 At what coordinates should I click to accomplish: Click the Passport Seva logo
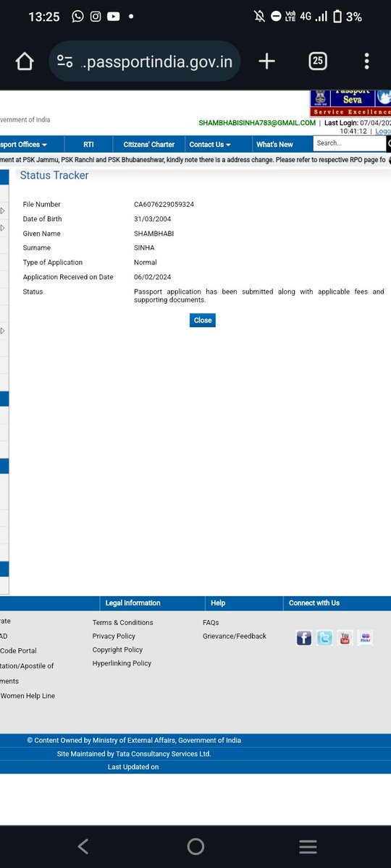[350, 102]
